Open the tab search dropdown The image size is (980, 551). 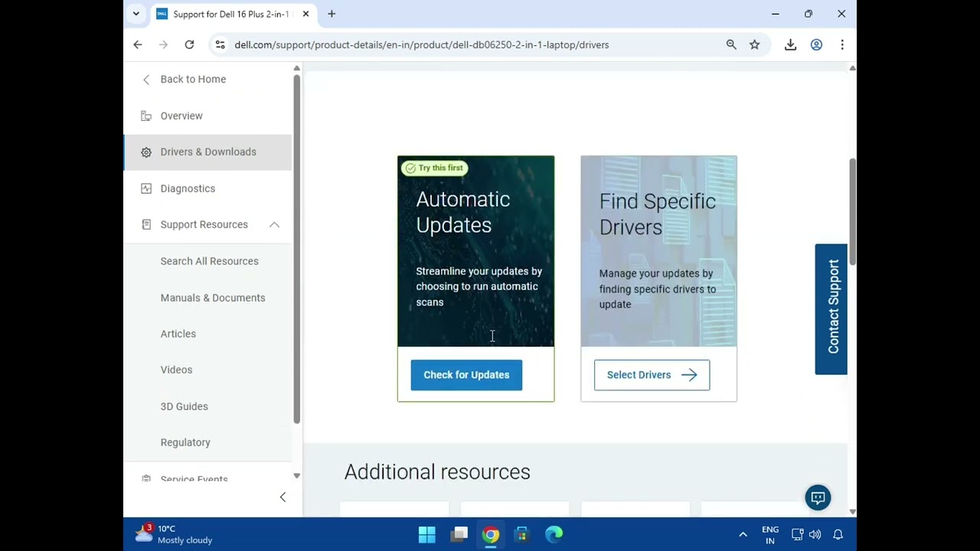[x=136, y=14]
